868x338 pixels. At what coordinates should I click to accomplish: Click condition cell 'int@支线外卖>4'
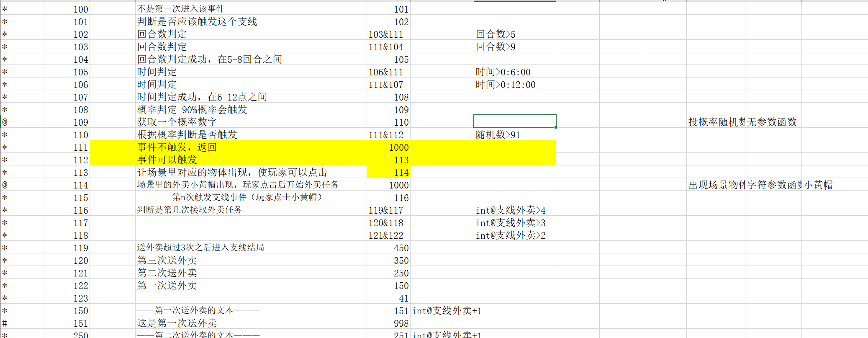pos(515,209)
